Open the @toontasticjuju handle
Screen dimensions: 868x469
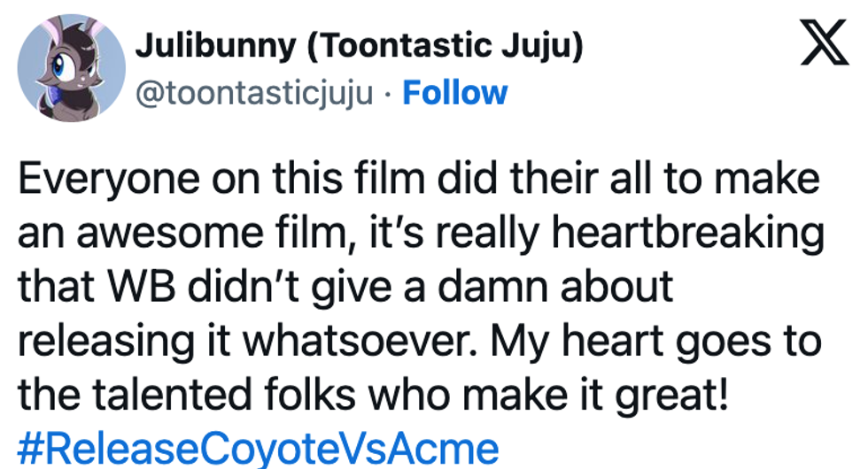[253, 92]
